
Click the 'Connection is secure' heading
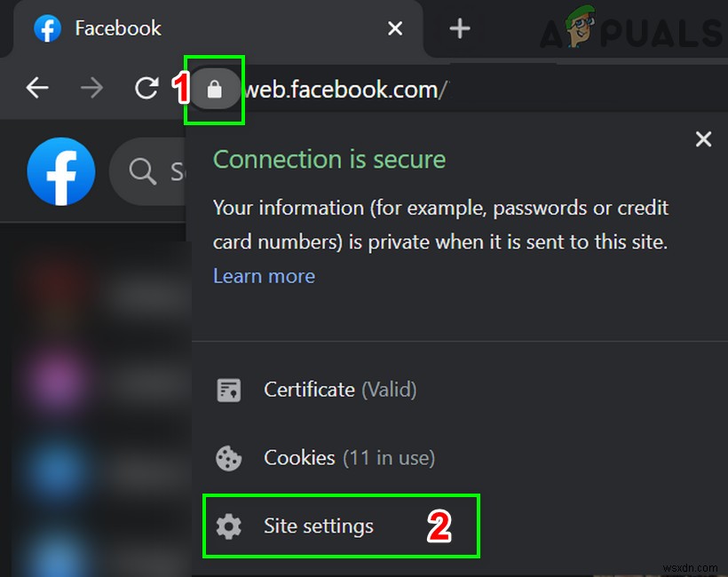click(x=329, y=159)
